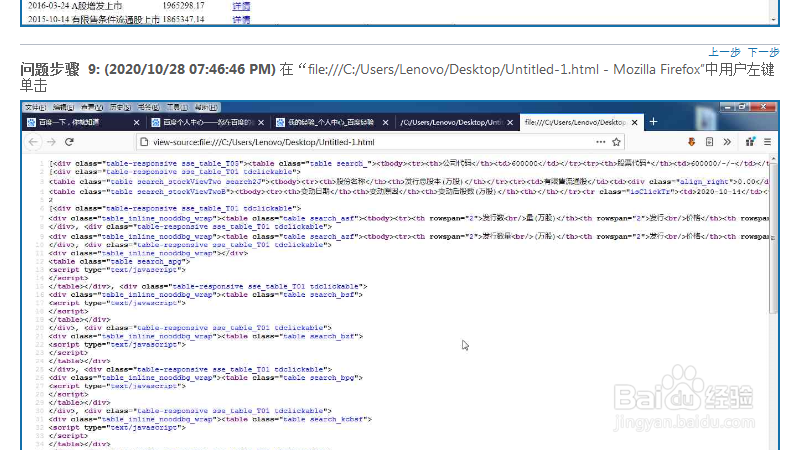Click the value 1865347.14
This screenshot has height=450, width=800.
click(183, 19)
